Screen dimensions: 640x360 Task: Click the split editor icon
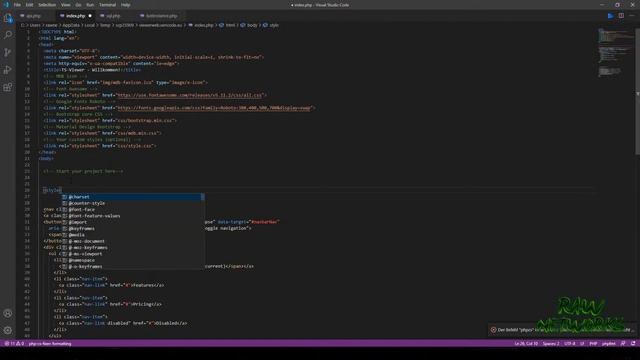(621, 16)
